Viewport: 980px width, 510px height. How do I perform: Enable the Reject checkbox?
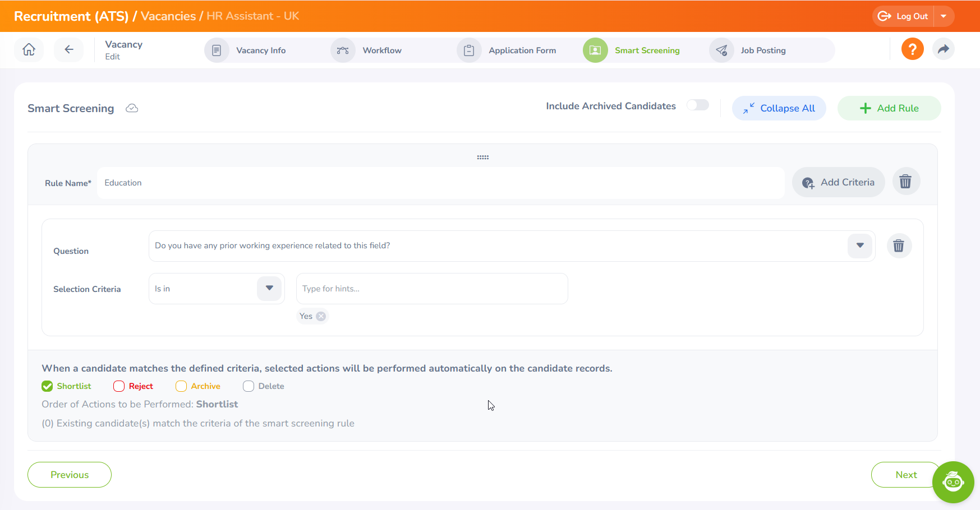click(x=119, y=386)
